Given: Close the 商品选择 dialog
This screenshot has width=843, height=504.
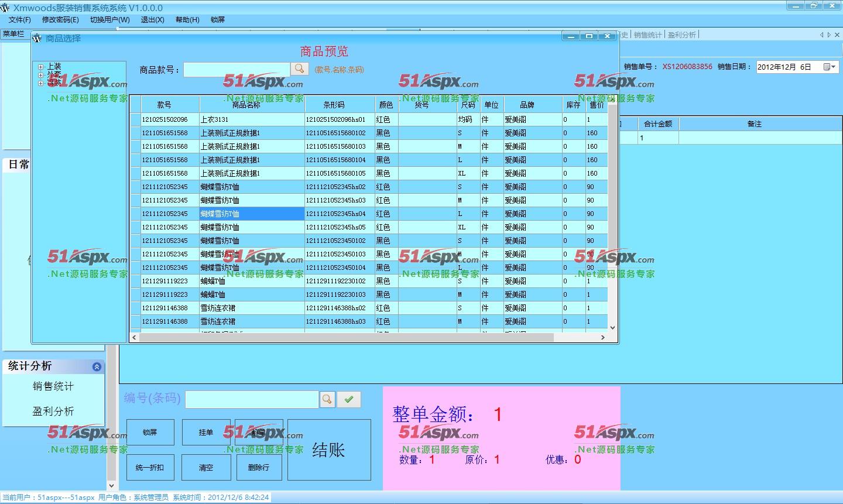Looking at the screenshot, I should point(608,36).
